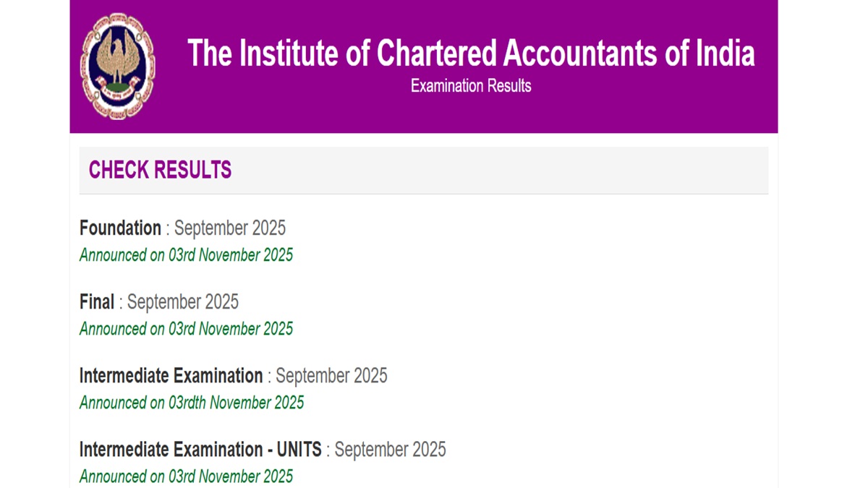Viewport: 868px width, 488px height.
Task: Click the announcement date under Final
Action: click(x=186, y=329)
